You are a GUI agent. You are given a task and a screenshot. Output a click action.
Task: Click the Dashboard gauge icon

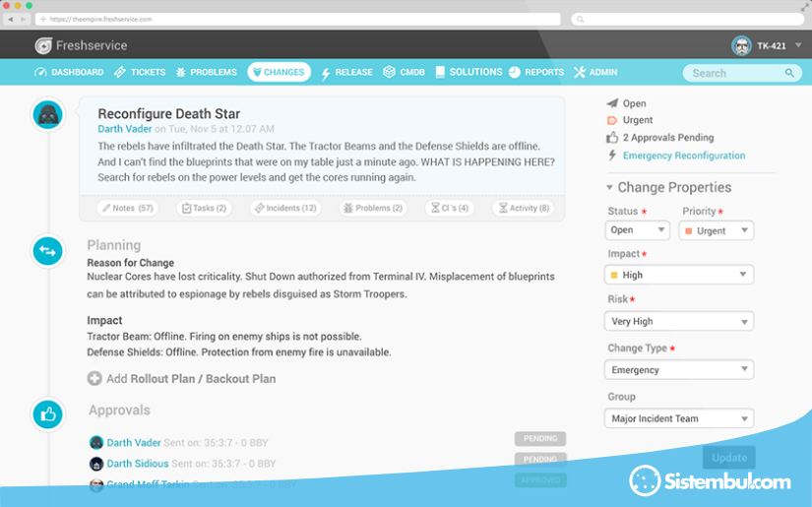click(x=40, y=72)
